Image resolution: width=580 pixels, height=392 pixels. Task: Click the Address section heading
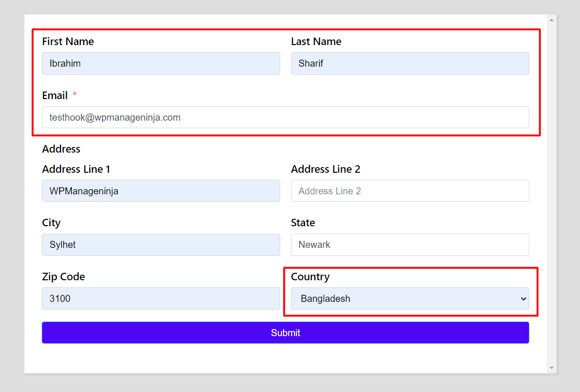[61, 149]
